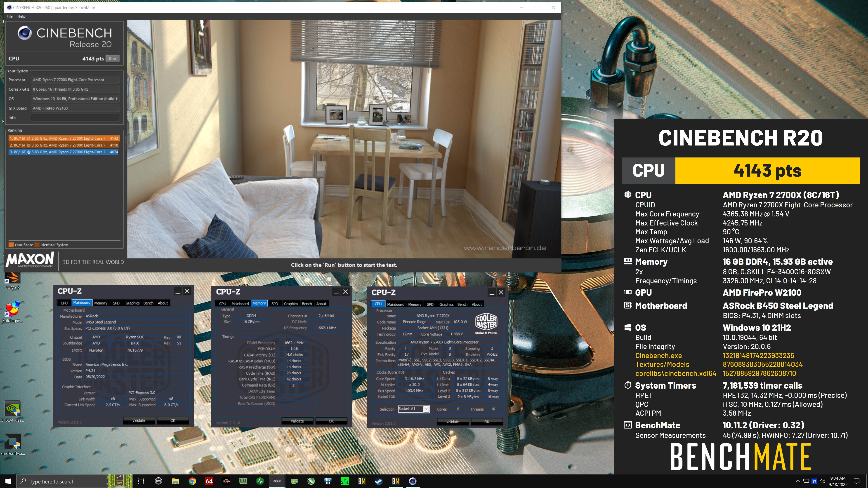
Task: Click the corelibs hash 15278859297862608710
Action: click(759, 373)
